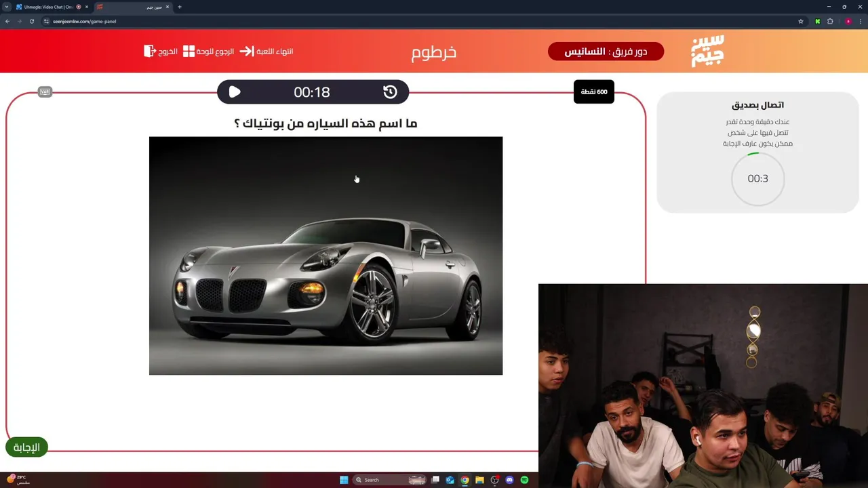Click the grid icon beside الرجوع للوحة
The height and width of the screenshot is (488, 868).
click(x=189, y=52)
